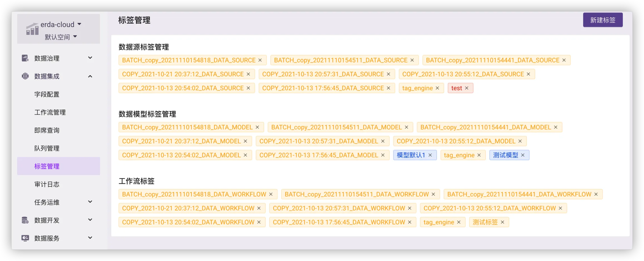Open the erda-cloud organization dropdown
The width and height of the screenshot is (644, 261).
(79, 24)
